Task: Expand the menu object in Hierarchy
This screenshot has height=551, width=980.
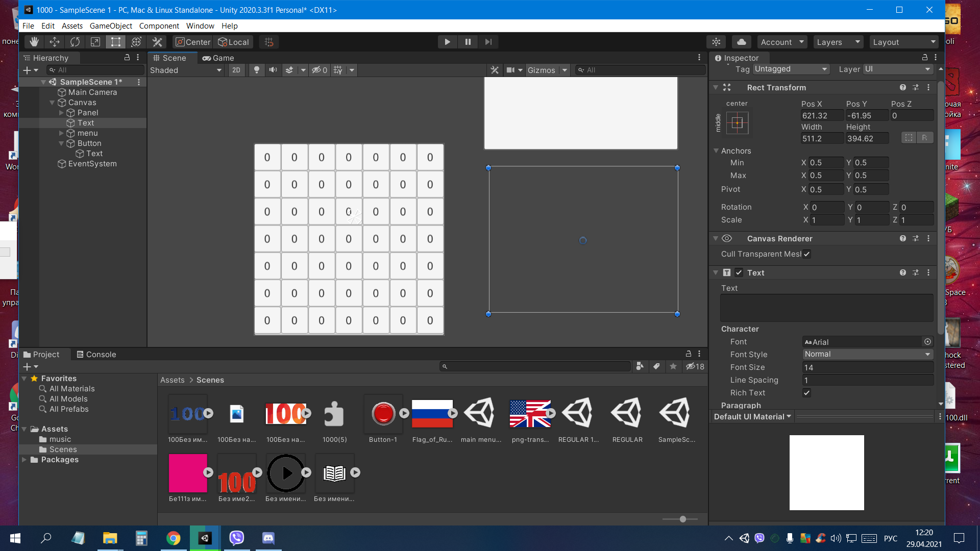Action: click(61, 133)
